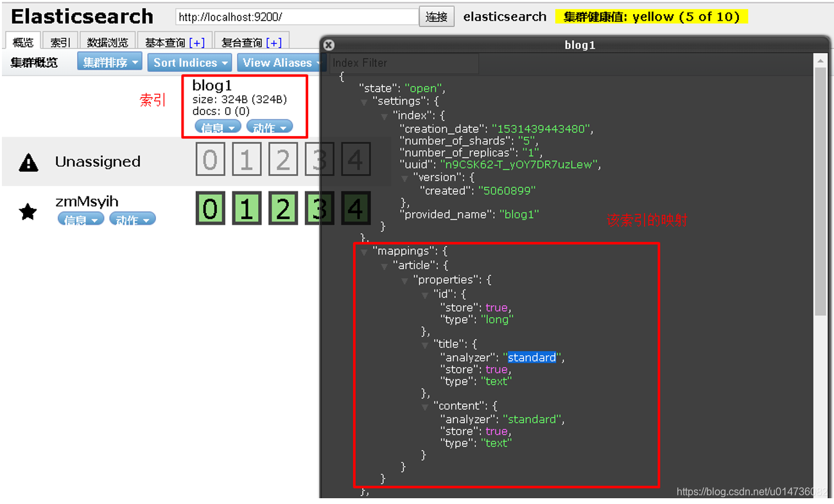
Task: Open the 基本查询 tab
Action: click(x=165, y=42)
